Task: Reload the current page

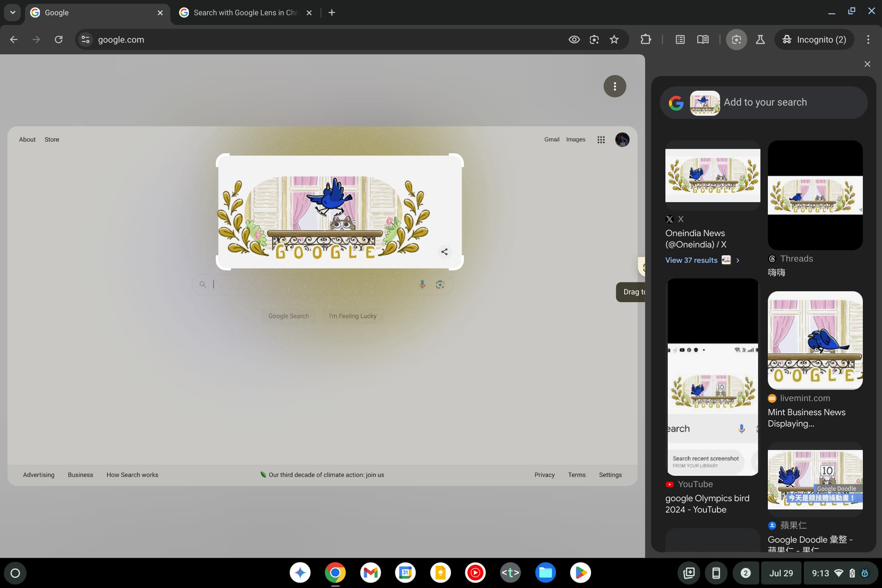Action: 59,39
